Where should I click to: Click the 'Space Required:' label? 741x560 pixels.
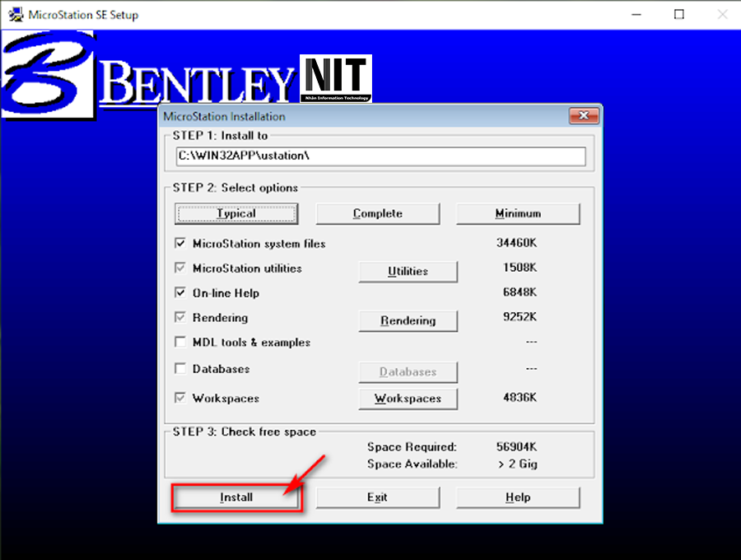(412, 447)
